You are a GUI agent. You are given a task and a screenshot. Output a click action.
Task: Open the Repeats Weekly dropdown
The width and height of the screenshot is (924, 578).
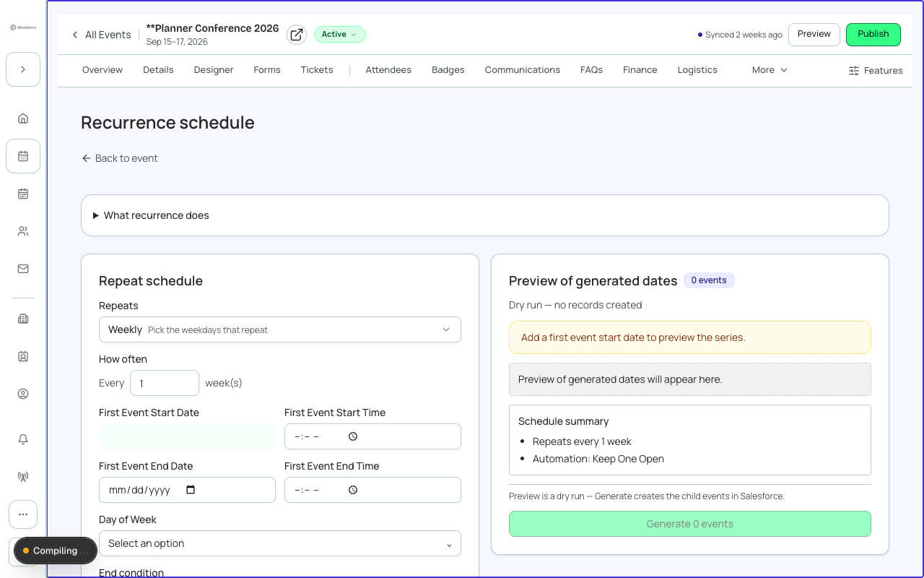[x=280, y=329]
